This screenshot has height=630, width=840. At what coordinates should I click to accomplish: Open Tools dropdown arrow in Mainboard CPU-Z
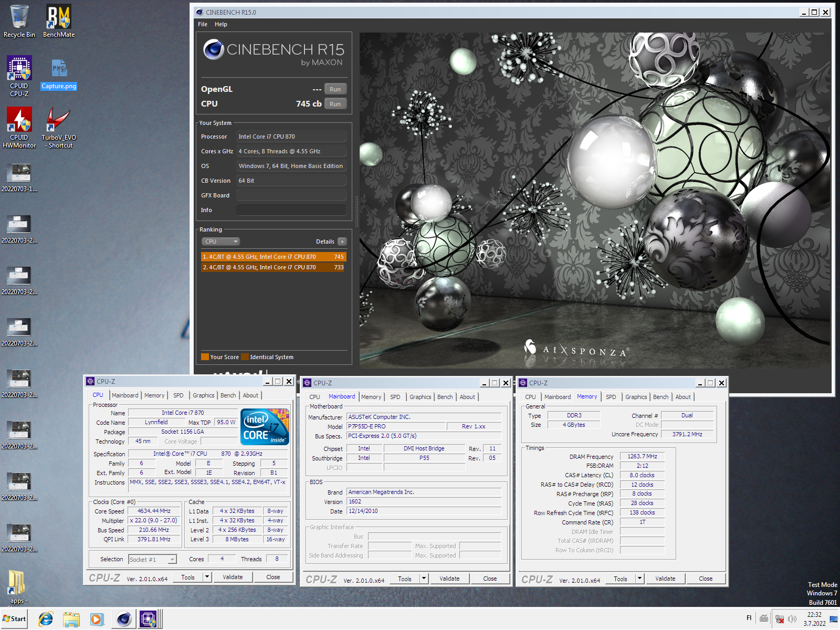tap(424, 579)
